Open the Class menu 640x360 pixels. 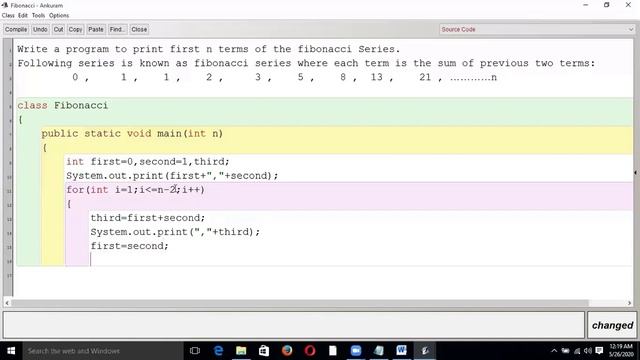click(x=8, y=16)
